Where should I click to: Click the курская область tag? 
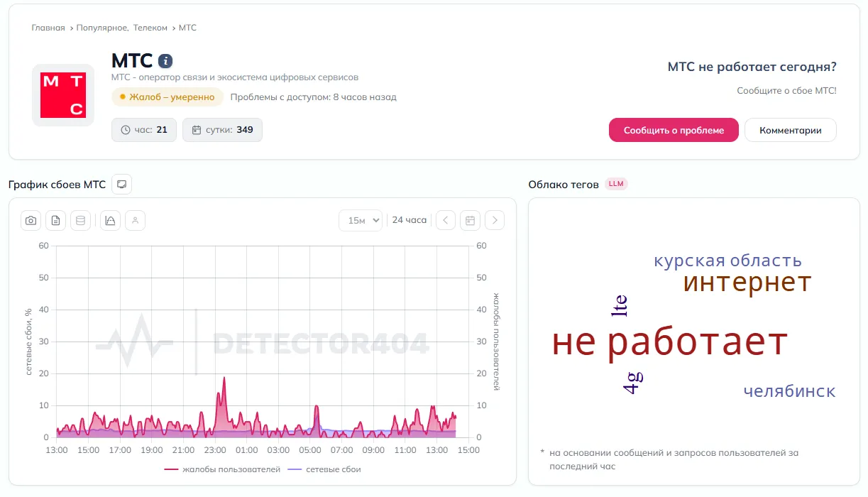tap(727, 260)
